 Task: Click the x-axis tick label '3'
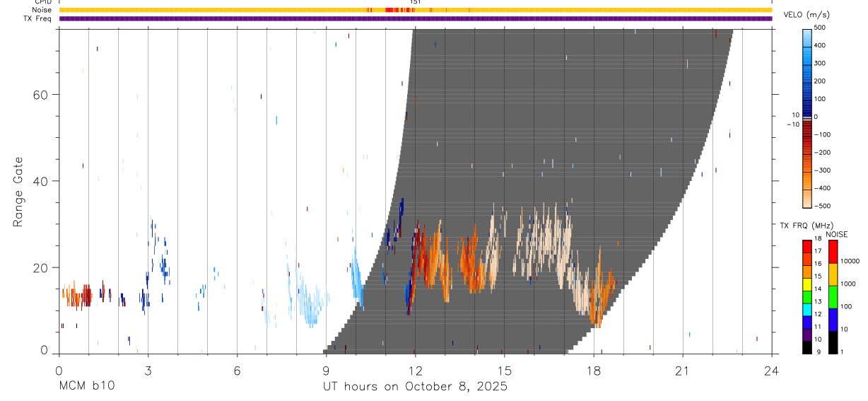tap(148, 371)
